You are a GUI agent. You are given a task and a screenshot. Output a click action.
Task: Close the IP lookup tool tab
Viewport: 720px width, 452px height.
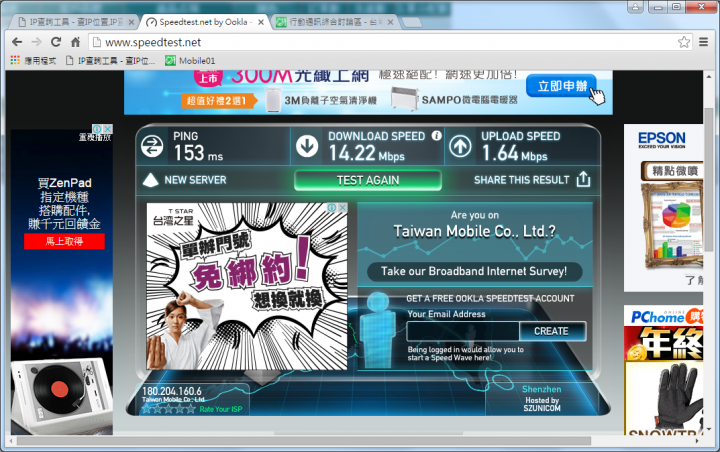[x=131, y=22]
